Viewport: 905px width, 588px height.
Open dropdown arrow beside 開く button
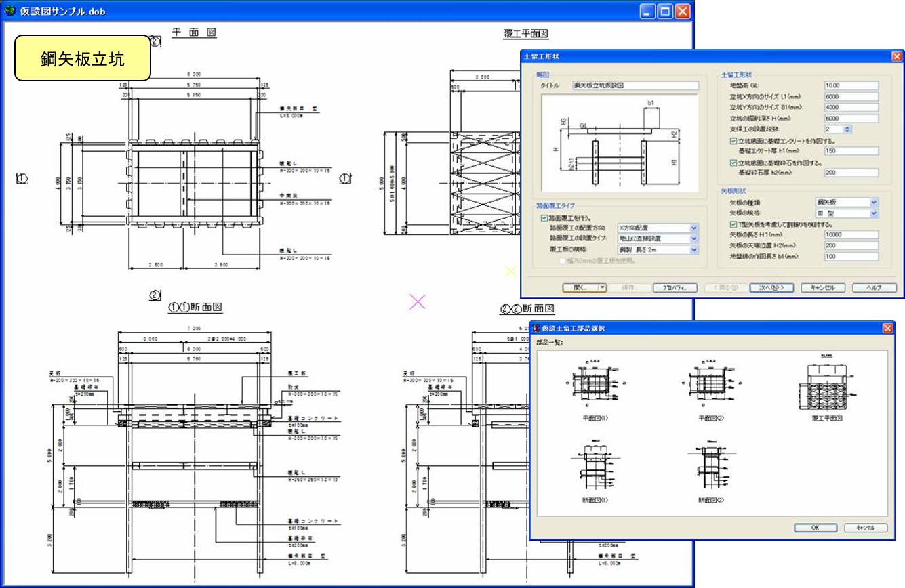click(602, 287)
